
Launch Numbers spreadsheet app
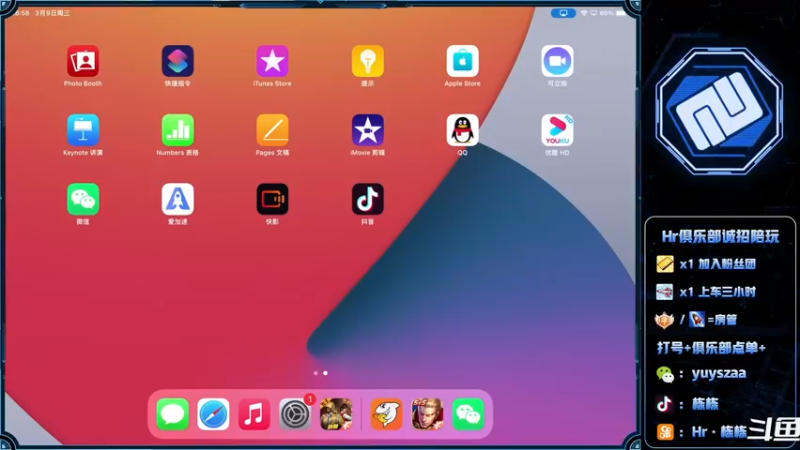pos(178,130)
